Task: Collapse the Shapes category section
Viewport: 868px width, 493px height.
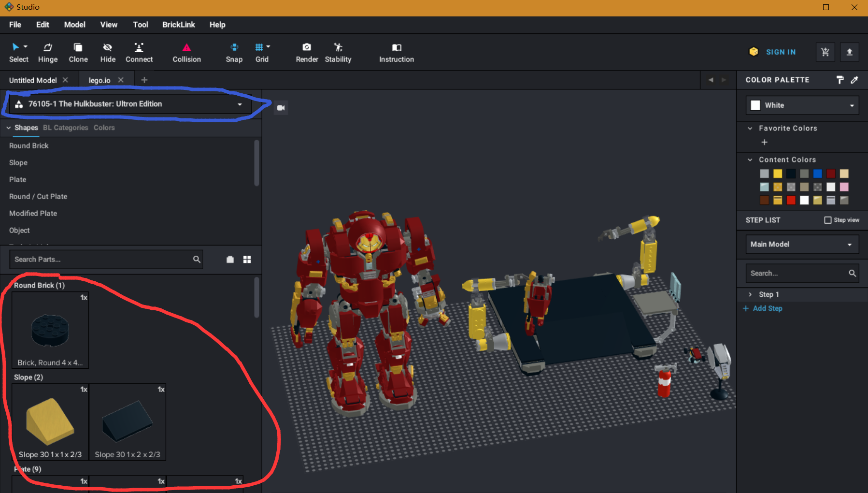Action: pos(8,128)
